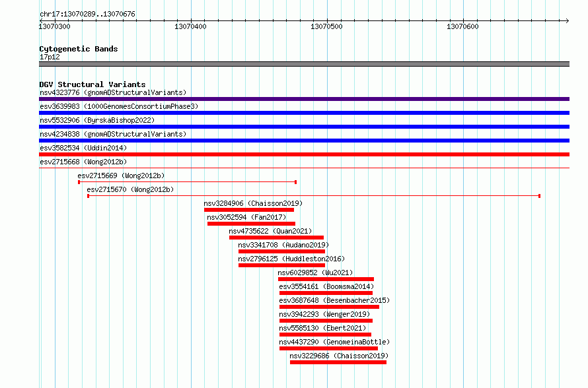Image resolution: width=588 pixels, height=388 pixels.
Task: Open nsv6029852 Wu2021 variant label
Action: coord(315,273)
